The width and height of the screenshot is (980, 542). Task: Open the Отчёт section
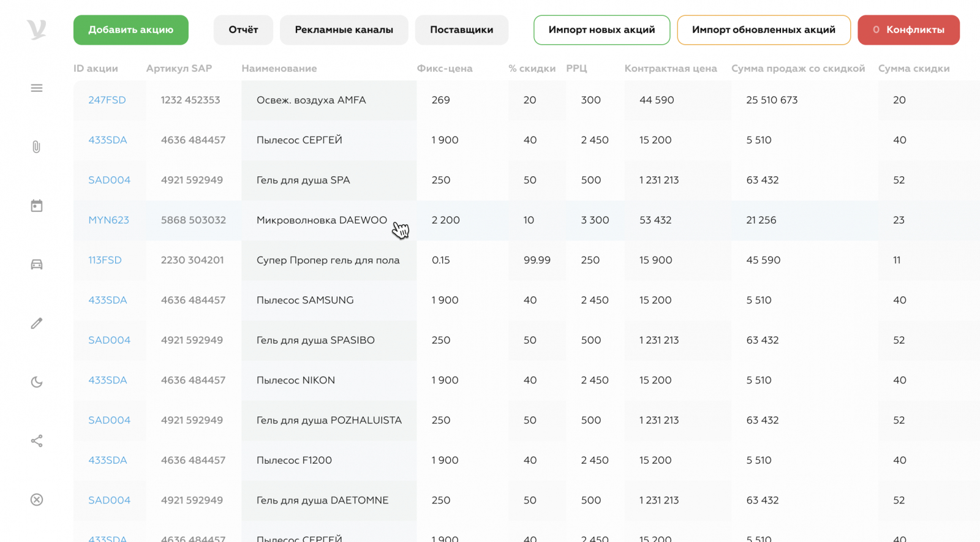pyautogui.click(x=243, y=30)
